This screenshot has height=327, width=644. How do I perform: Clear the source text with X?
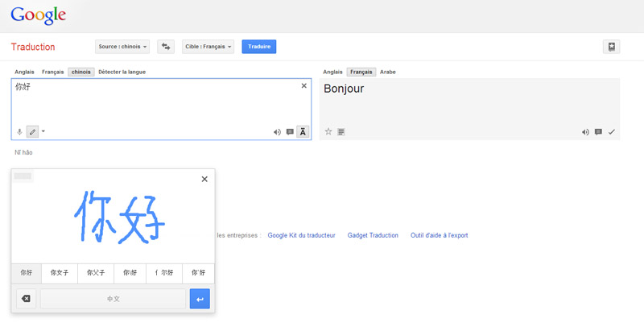[304, 86]
